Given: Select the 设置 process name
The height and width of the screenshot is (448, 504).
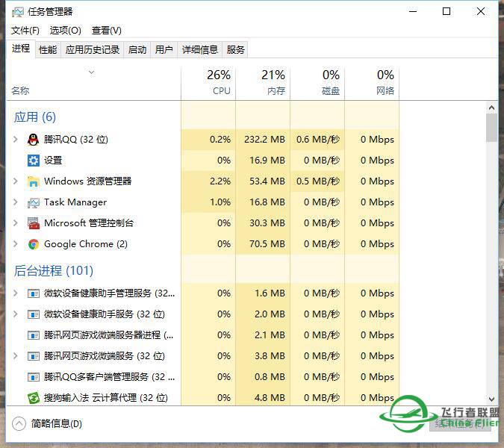Looking at the screenshot, I should tap(53, 161).
